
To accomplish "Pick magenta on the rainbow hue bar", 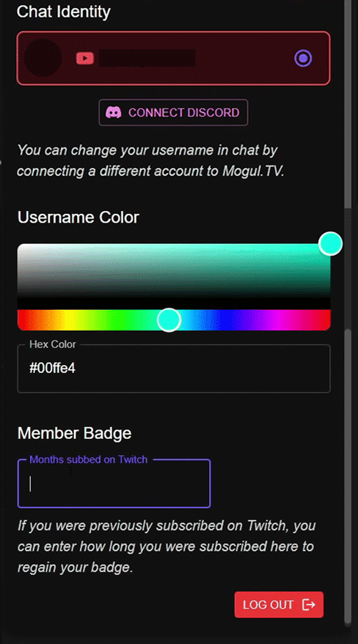I will [x=278, y=320].
